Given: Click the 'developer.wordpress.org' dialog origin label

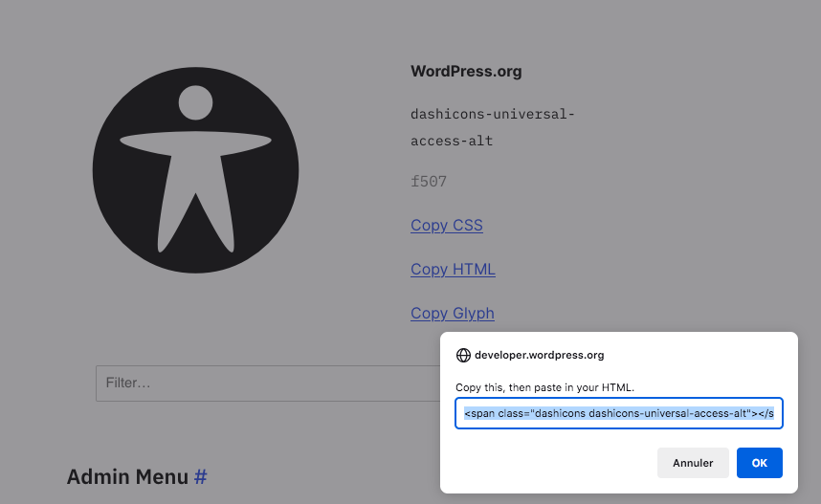Looking at the screenshot, I should click(540, 356).
